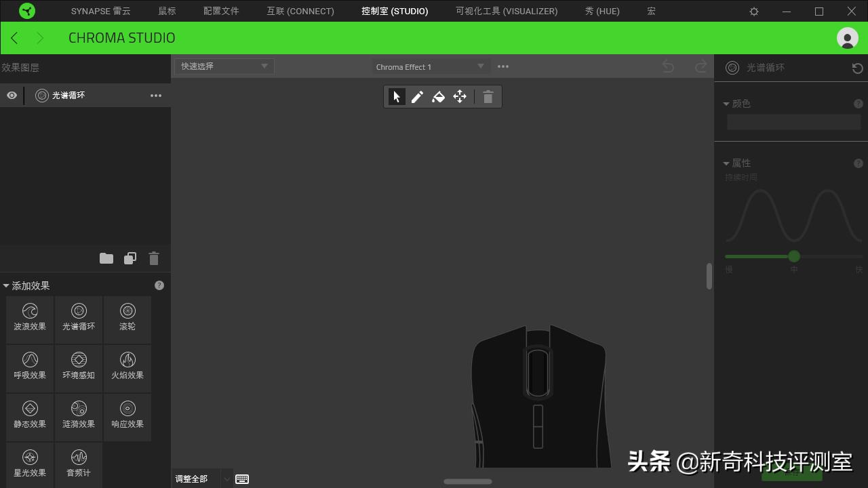Add the 呼吸效果 (breathing effect)
This screenshot has height=488, width=868.
click(29, 368)
